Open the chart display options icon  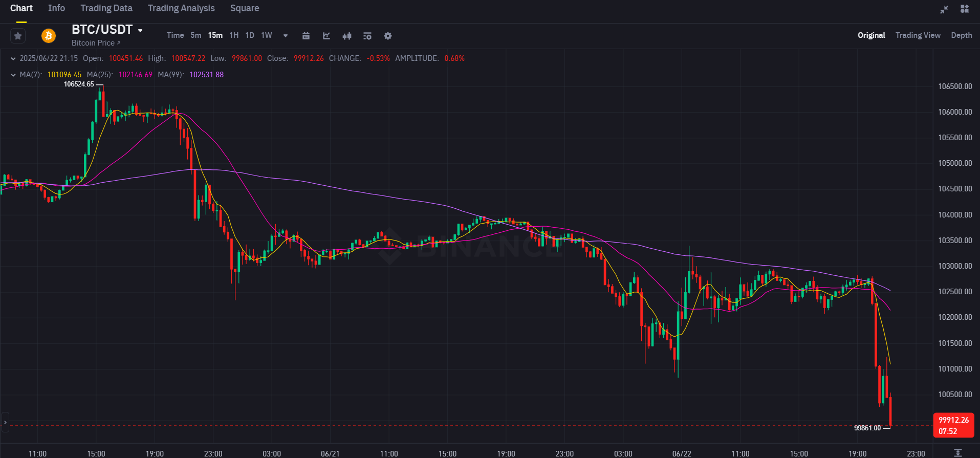[367, 36]
